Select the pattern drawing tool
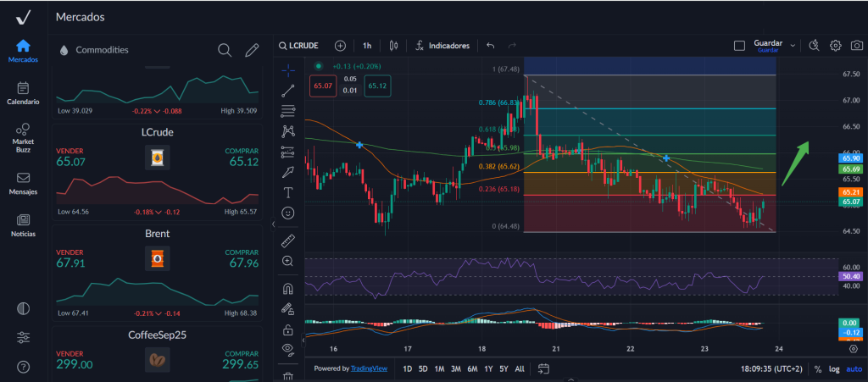This screenshot has width=868, height=382. pos(288,131)
